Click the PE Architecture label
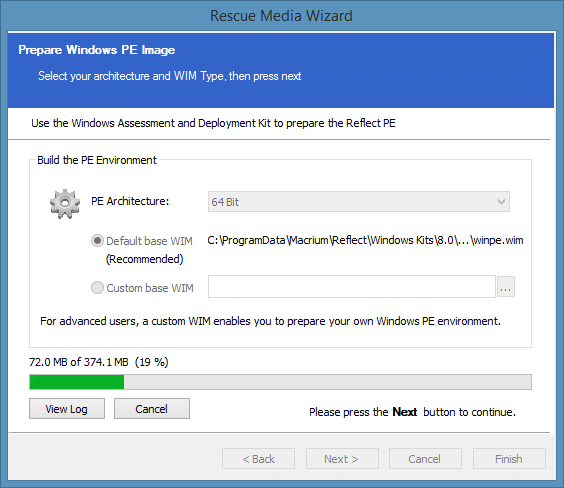Image resolution: width=564 pixels, height=488 pixels. [130, 201]
